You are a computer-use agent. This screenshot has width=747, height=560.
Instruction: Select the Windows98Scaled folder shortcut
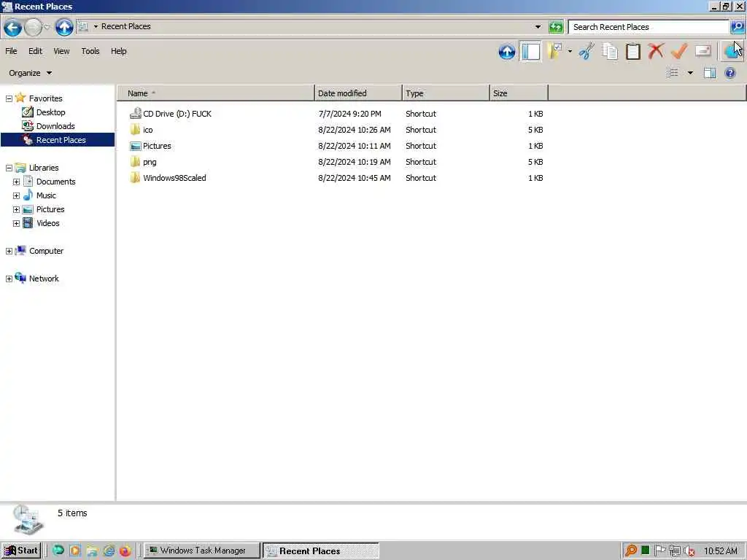coord(169,178)
